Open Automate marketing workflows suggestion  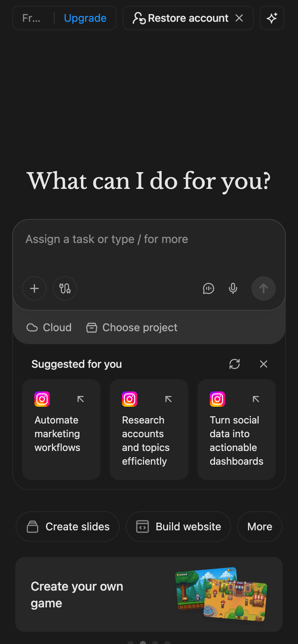[x=62, y=430]
